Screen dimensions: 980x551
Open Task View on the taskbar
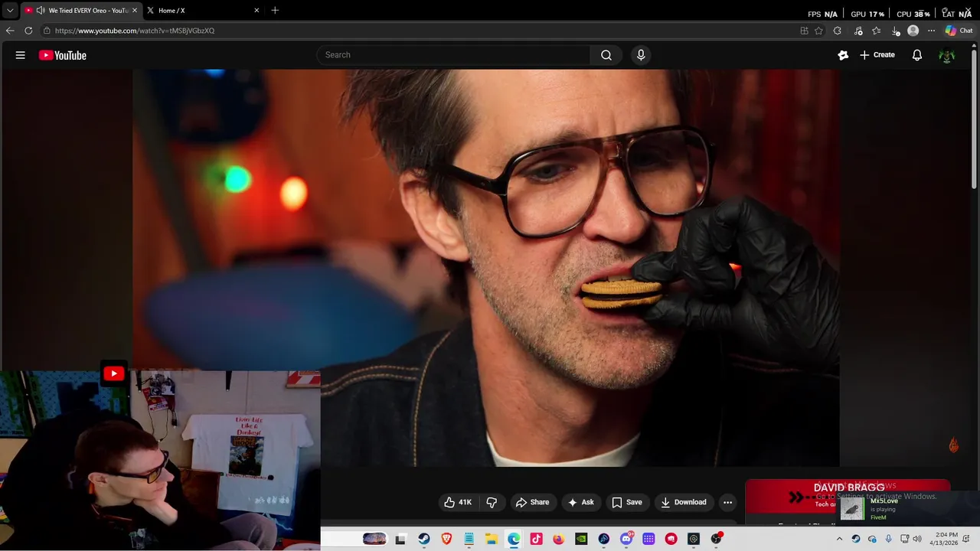(x=400, y=539)
